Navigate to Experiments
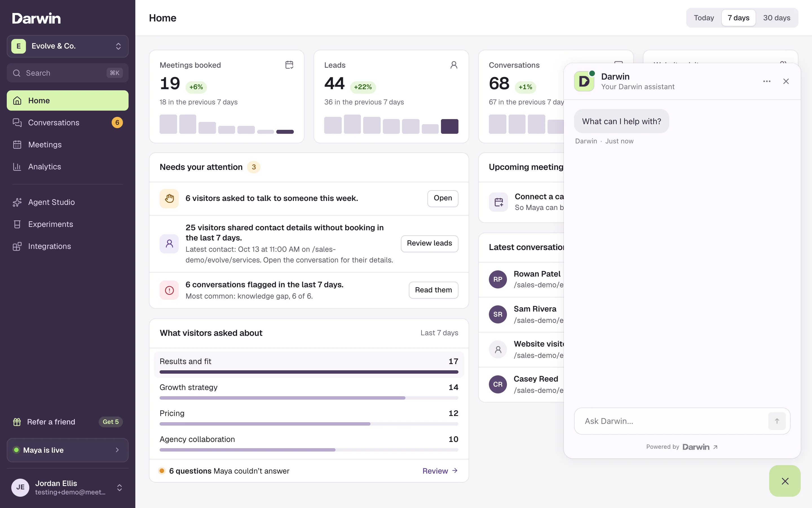This screenshot has width=812, height=508. pos(67,224)
